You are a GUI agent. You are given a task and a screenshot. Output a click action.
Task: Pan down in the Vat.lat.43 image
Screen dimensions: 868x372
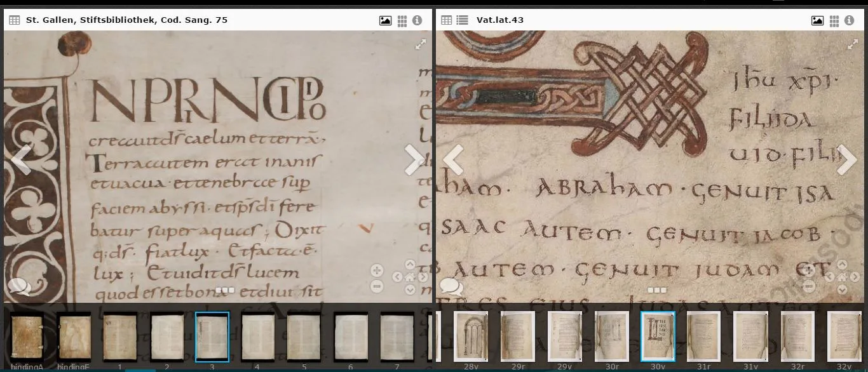842,289
